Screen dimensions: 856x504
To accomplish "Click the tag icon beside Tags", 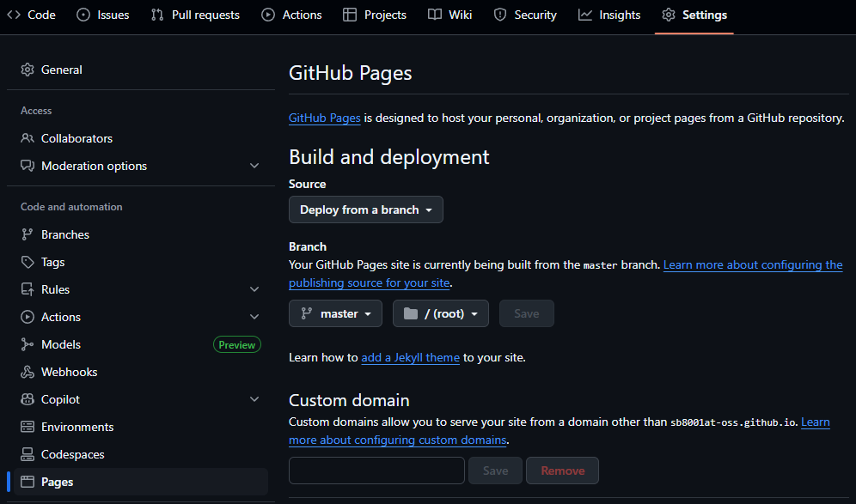I will 28,262.
